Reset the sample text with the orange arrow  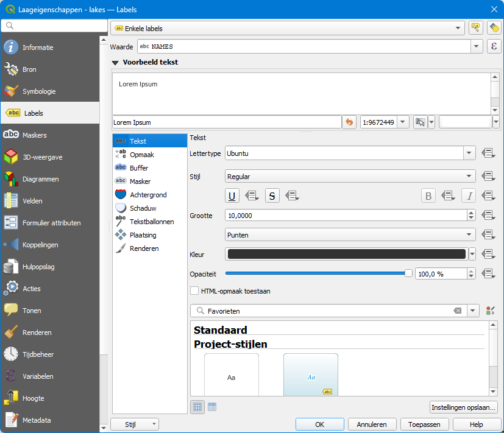pyautogui.click(x=349, y=122)
